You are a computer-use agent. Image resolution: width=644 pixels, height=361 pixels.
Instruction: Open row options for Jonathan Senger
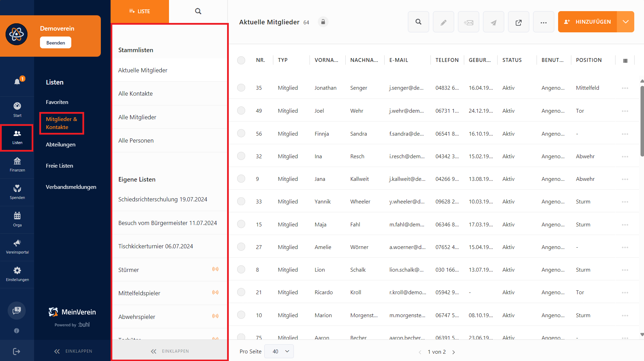625,88
